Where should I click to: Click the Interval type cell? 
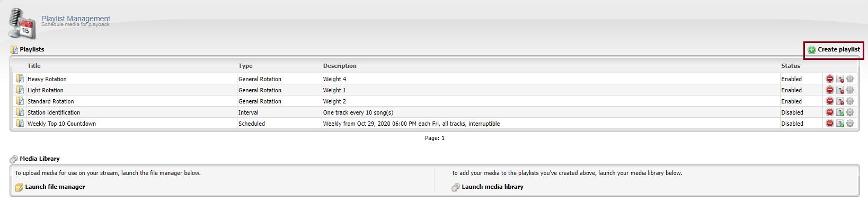coord(249,112)
